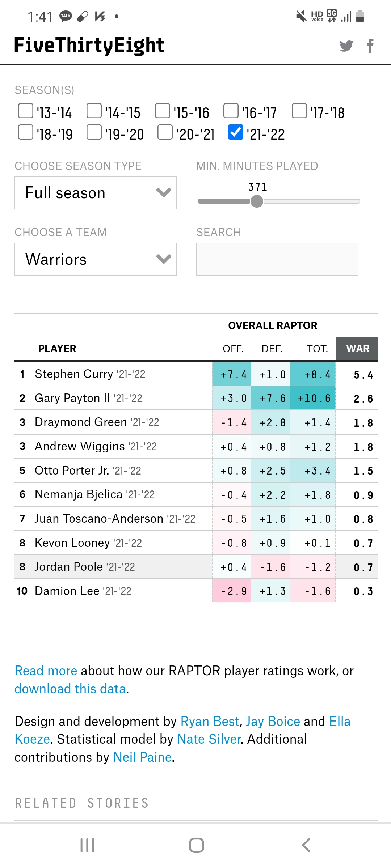Sort by DEF. column header

pos(272,349)
